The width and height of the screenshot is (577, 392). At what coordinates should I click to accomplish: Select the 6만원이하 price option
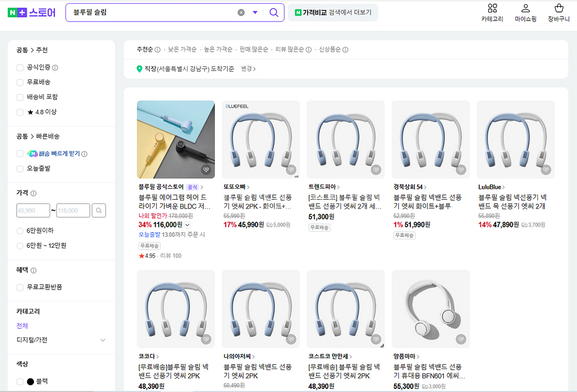click(20, 231)
